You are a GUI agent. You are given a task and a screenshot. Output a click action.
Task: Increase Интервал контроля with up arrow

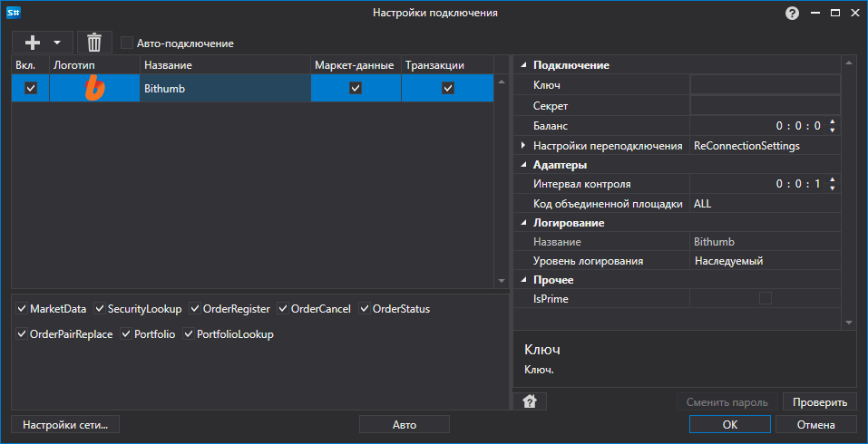(x=832, y=179)
